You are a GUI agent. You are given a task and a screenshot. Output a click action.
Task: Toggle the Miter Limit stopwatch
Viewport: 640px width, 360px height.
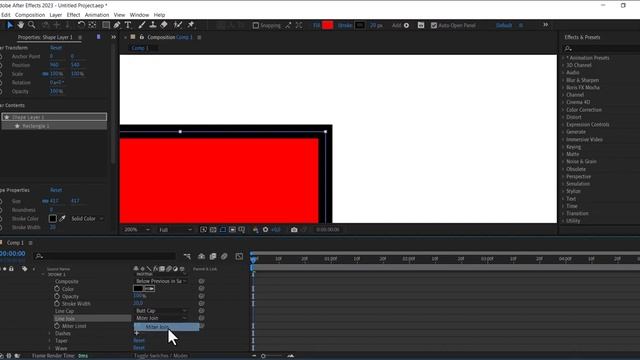pyautogui.click(x=57, y=326)
